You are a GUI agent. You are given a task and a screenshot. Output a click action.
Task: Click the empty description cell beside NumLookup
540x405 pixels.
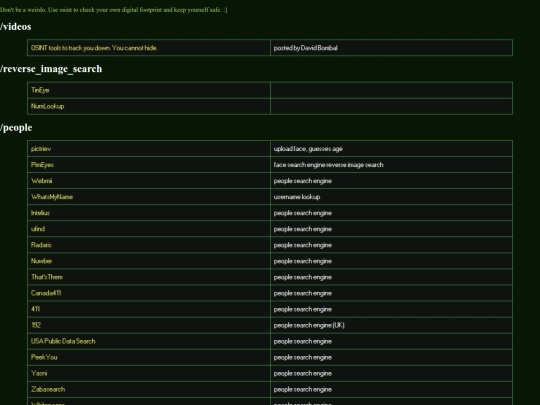tap(392, 106)
